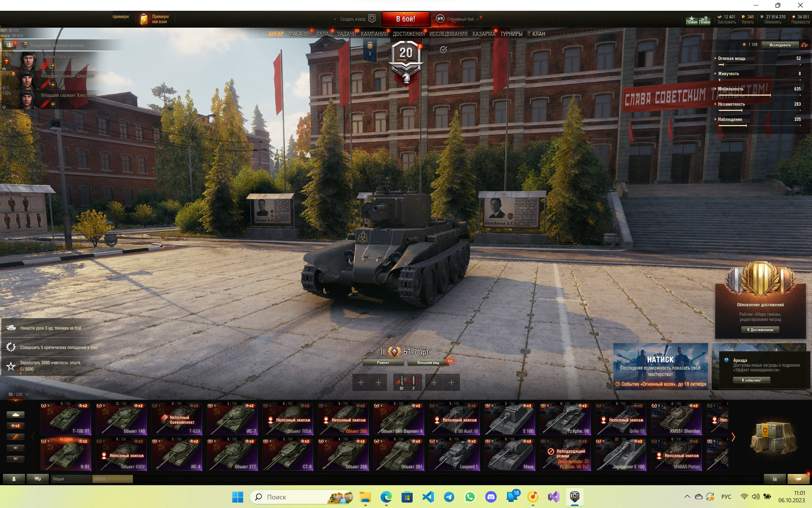This screenshot has width=812, height=508.
Task: Show previous vehicles in carousel
Action: [x=33, y=437]
